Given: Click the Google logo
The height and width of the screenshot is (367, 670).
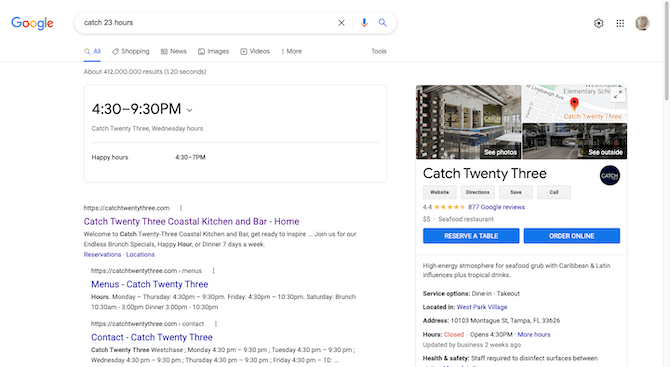Looking at the screenshot, I should pyautogui.click(x=32, y=23).
